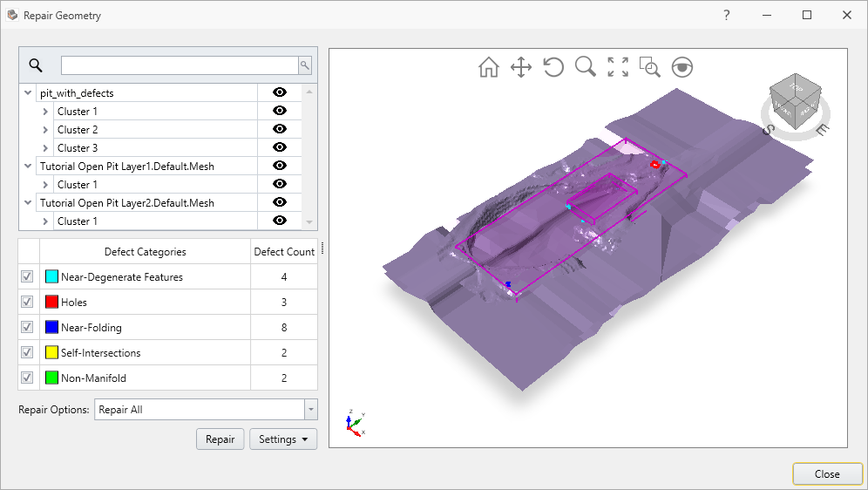Click the search magnifier icon beside filter box
The image size is (868, 490).
[36, 65]
